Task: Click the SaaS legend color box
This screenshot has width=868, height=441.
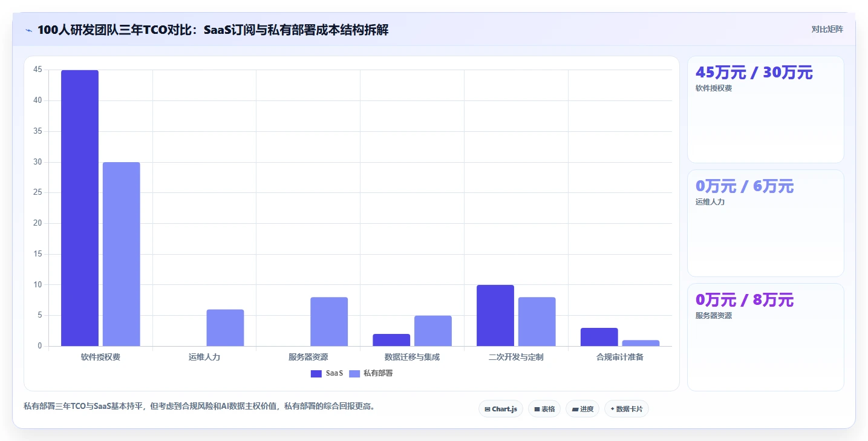Action: point(316,373)
